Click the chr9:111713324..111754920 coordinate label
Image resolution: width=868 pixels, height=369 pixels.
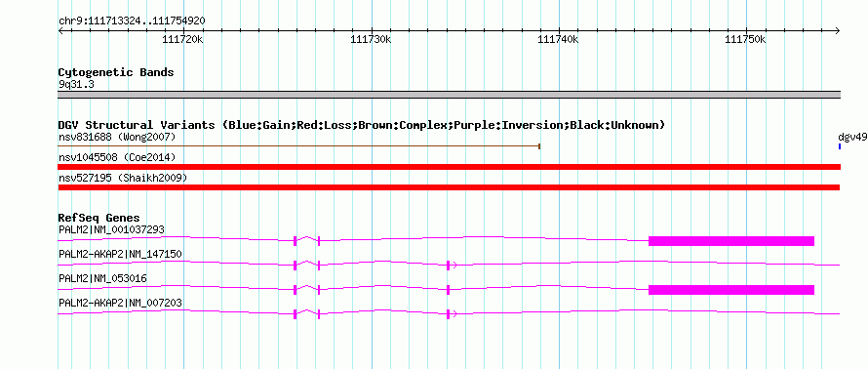point(132,21)
